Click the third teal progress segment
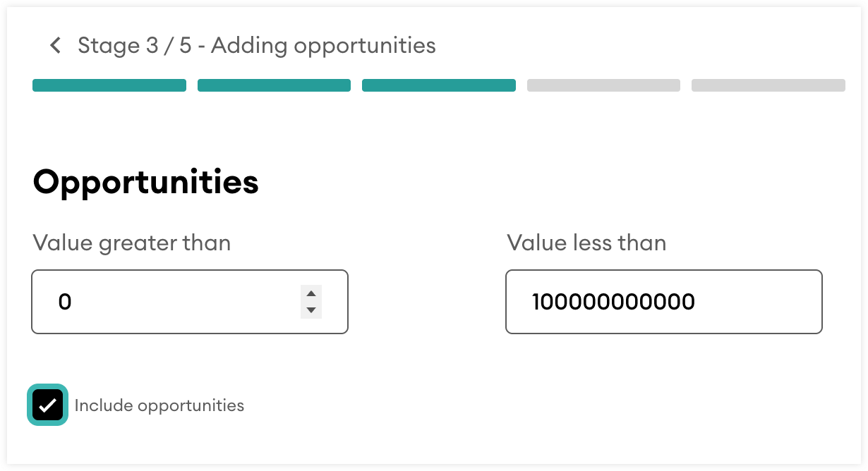The width and height of the screenshot is (868, 471). coord(439,85)
